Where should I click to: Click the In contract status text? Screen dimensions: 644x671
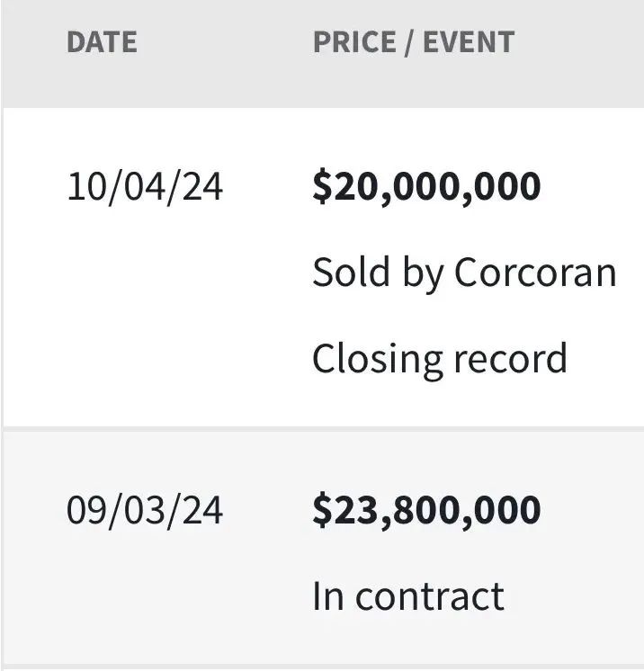(407, 596)
